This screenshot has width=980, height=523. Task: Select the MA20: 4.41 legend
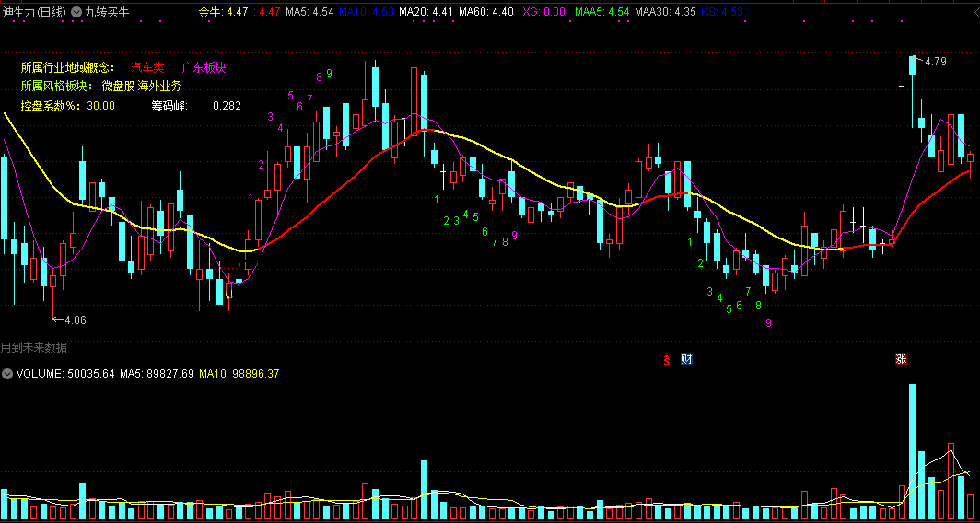(x=426, y=12)
